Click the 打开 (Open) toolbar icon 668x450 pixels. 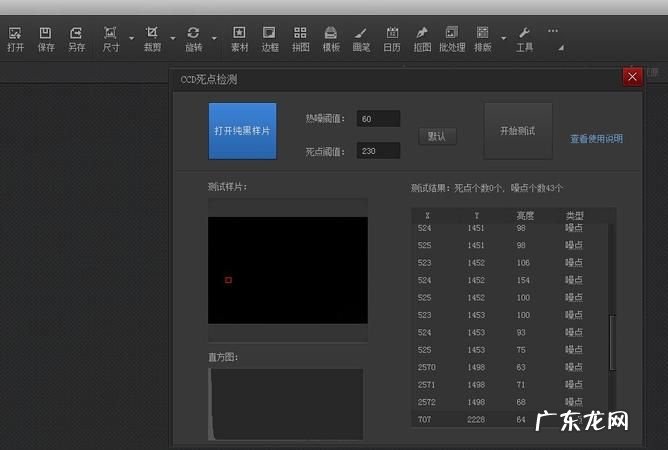click(x=15, y=38)
